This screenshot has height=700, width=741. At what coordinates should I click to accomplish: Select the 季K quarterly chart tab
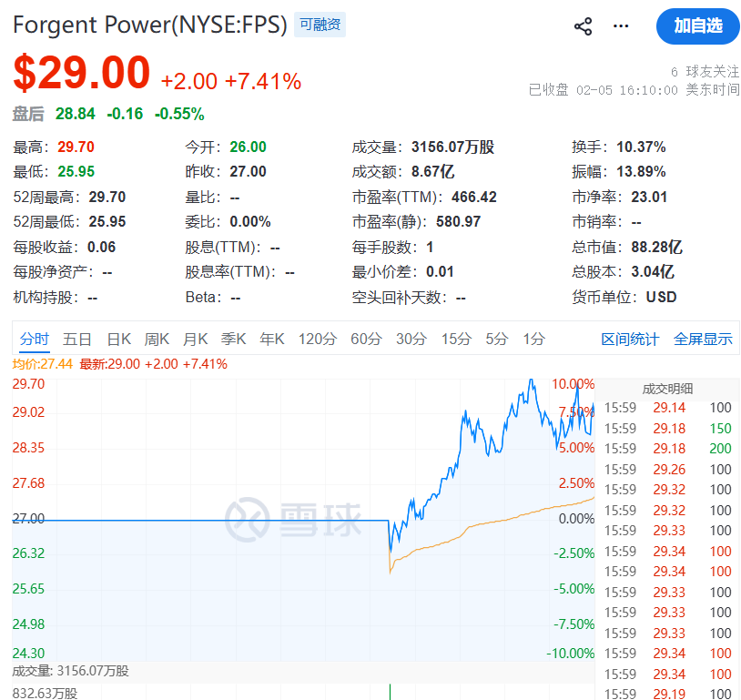click(234, 340)
